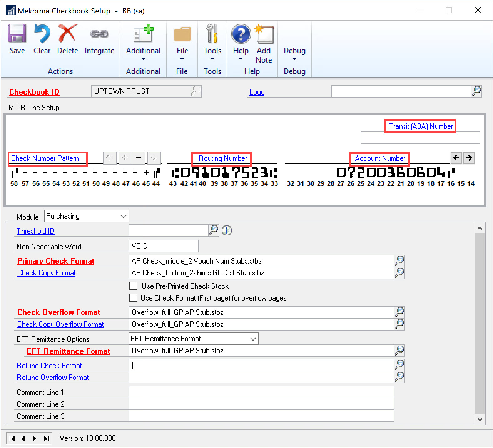Click the Check Number Pattern link

(45, 158)
